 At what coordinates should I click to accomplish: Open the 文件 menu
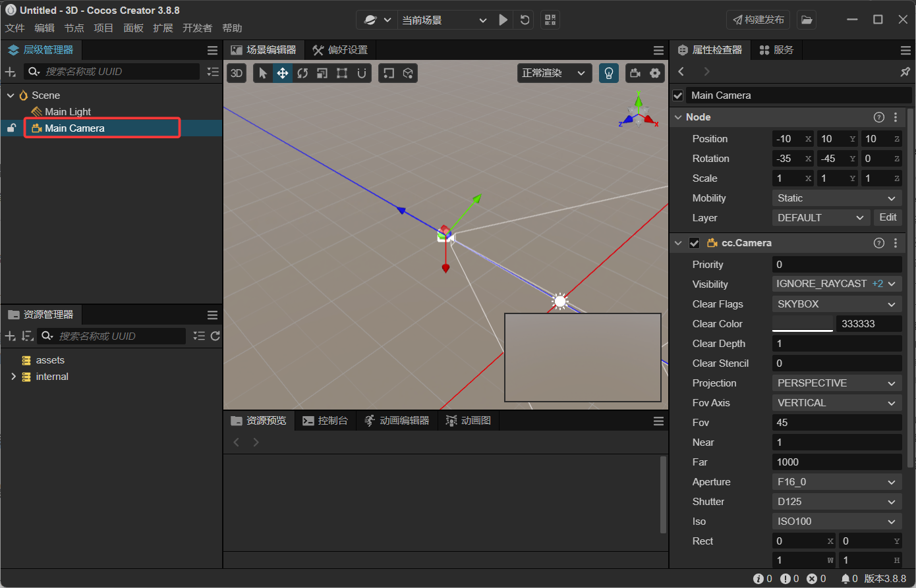pyautogui.click(x=14, y=28)
